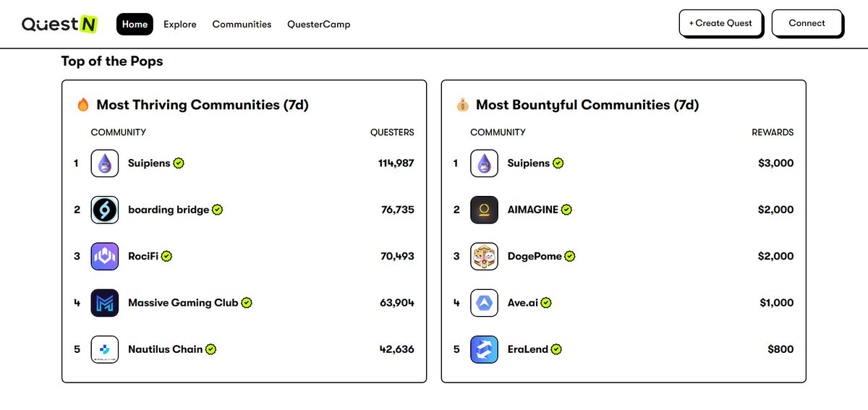Open the AIMAGINE community name

point(533,210)
